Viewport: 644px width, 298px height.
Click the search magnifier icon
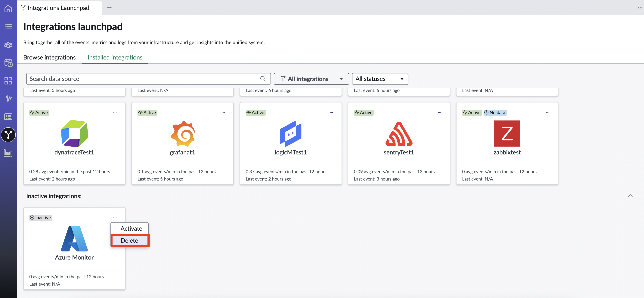click(263, 79)
